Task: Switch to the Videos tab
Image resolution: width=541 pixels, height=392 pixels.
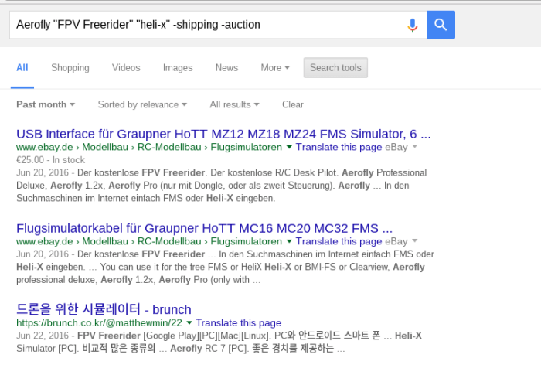Action: click(x=126, y=67)
